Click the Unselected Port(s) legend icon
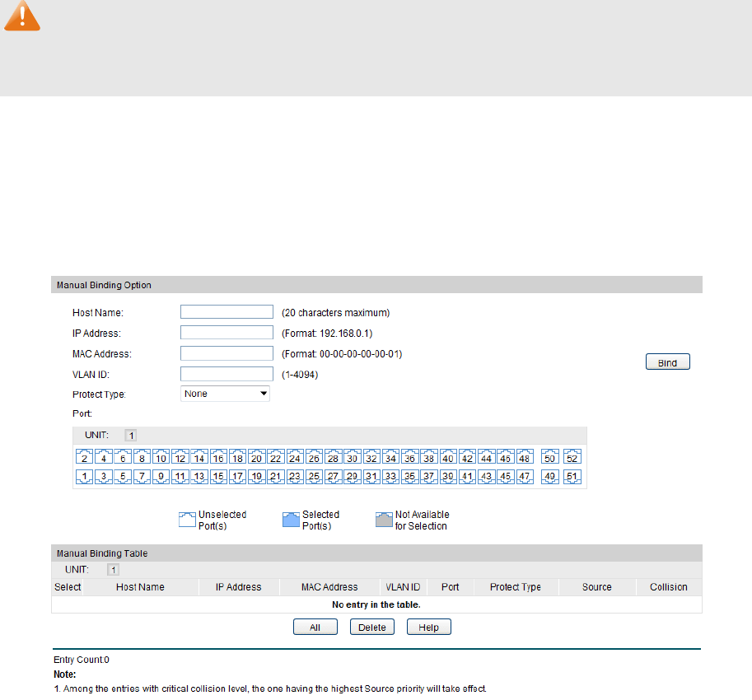The width and height of the screenshot is (752, 700). [x=188, y=520]
